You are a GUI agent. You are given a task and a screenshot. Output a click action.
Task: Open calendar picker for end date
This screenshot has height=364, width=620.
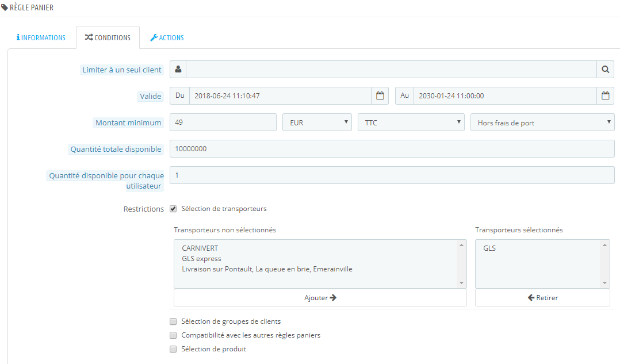[605, 95]
